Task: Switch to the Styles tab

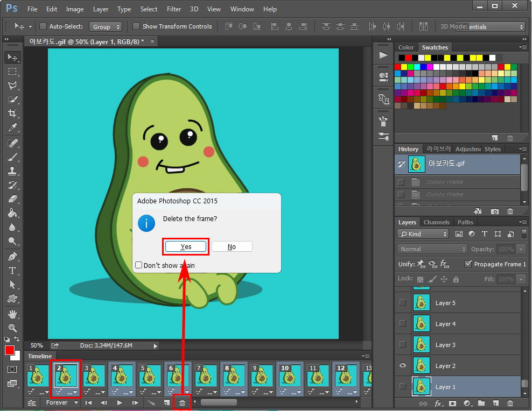Action: coord(492,149)
